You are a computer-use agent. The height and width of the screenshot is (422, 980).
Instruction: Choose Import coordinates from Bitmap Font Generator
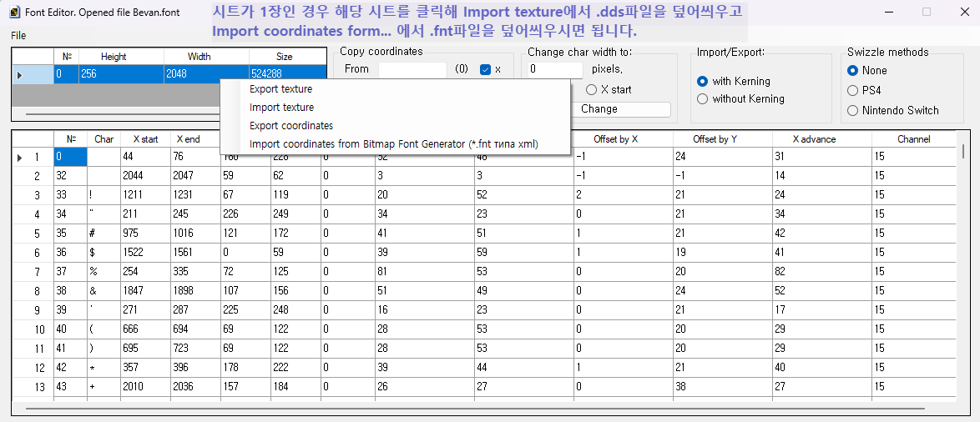point(394,143)
